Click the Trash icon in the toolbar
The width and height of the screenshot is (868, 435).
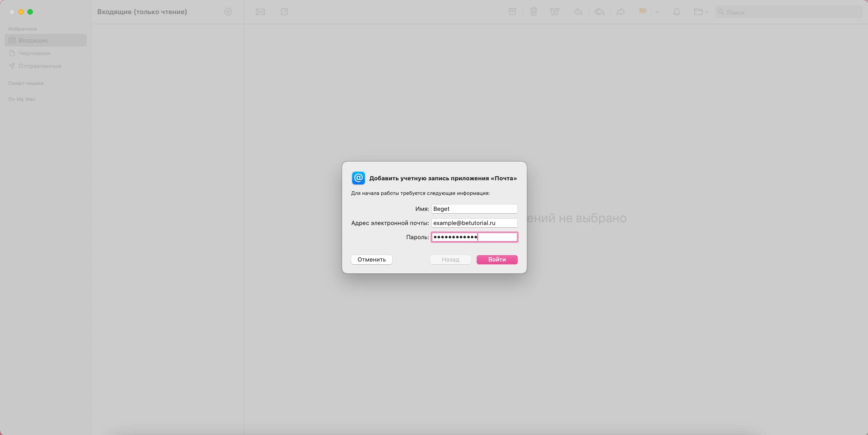(x=533, y=12)
